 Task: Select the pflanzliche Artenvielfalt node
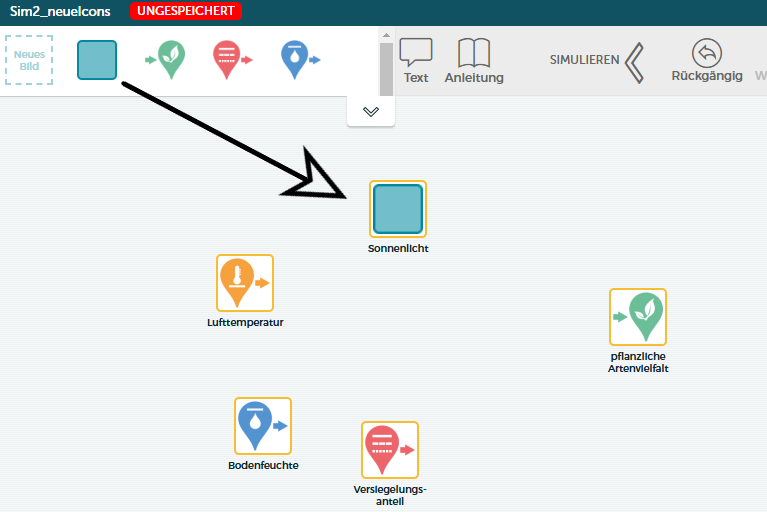point(638,317)
